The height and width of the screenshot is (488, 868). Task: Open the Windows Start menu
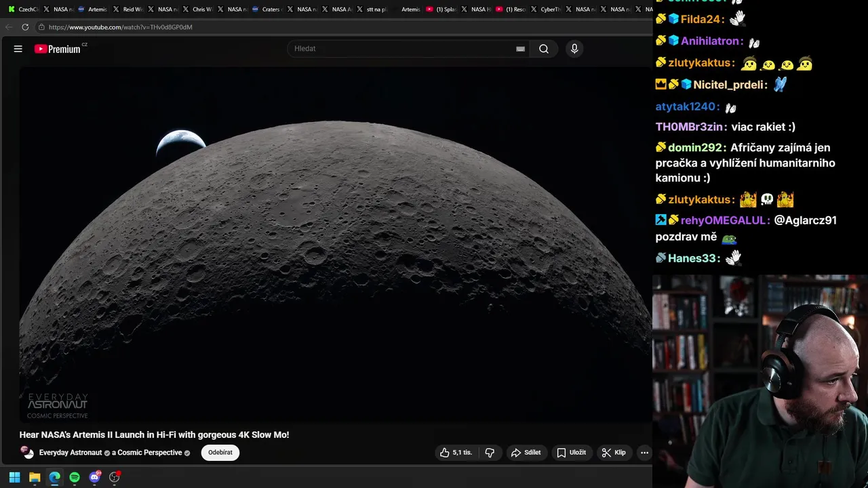[14, 477]
